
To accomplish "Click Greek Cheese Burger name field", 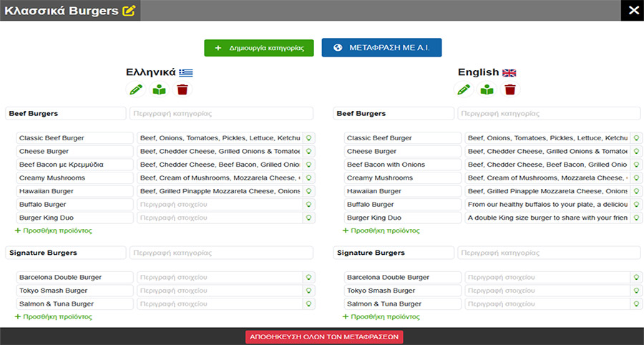I will pyautogui.click(x=74, y=151).
